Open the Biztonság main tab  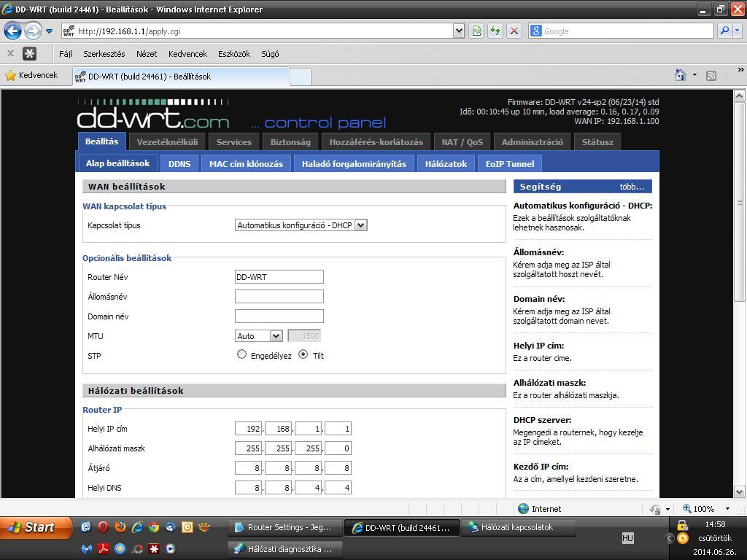click(290, 142)
